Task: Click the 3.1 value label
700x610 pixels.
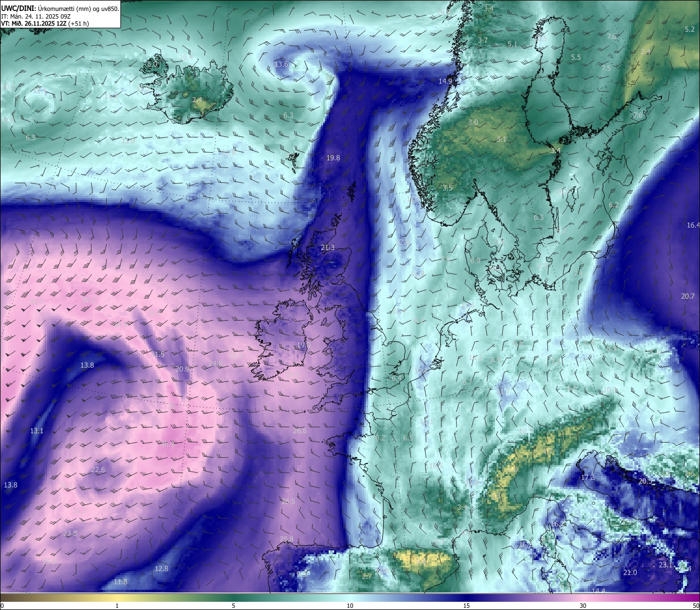Action: point(501,139)
